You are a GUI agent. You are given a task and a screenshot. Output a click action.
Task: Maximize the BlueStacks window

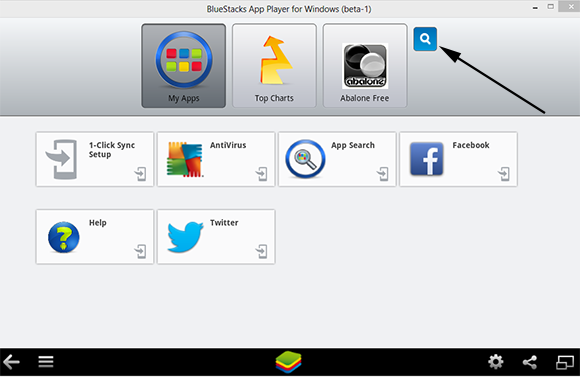tap(551, 7)
